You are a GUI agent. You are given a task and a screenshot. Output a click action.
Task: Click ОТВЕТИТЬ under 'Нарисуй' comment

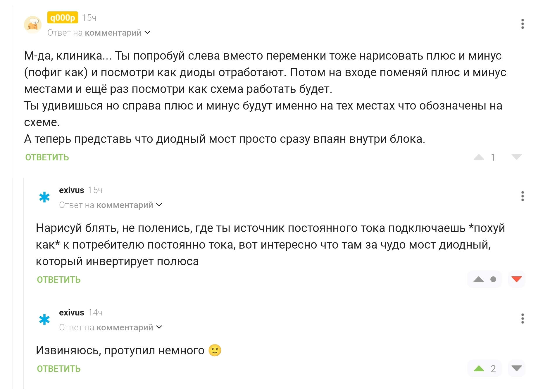click(59, 280)
